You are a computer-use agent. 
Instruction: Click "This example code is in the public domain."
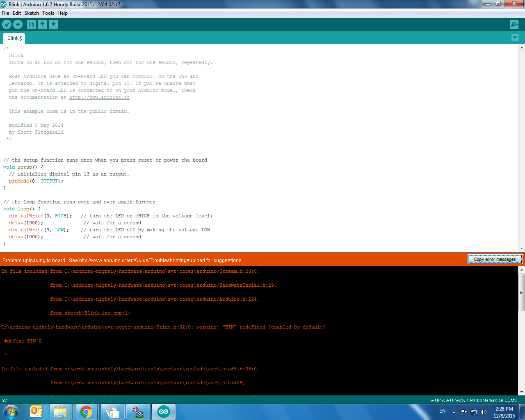click(x=69, y=112)
